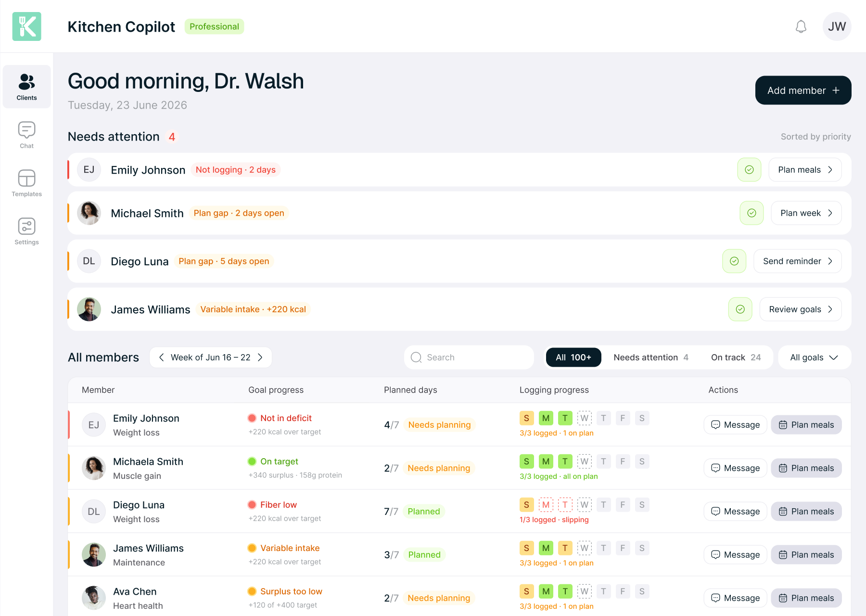Open the JW profile avatar
Viewport: 866px width, 616px height.
coord(837,26)
